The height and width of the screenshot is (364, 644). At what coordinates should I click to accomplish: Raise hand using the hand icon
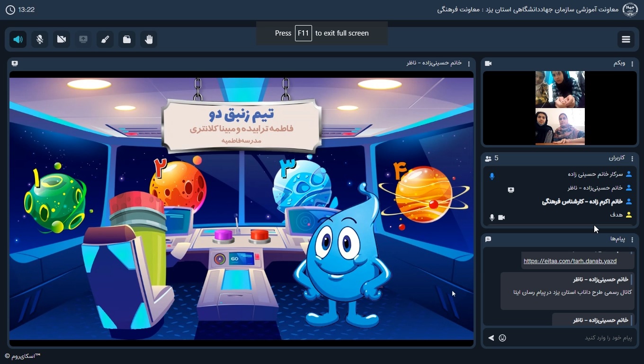point(149,39)
